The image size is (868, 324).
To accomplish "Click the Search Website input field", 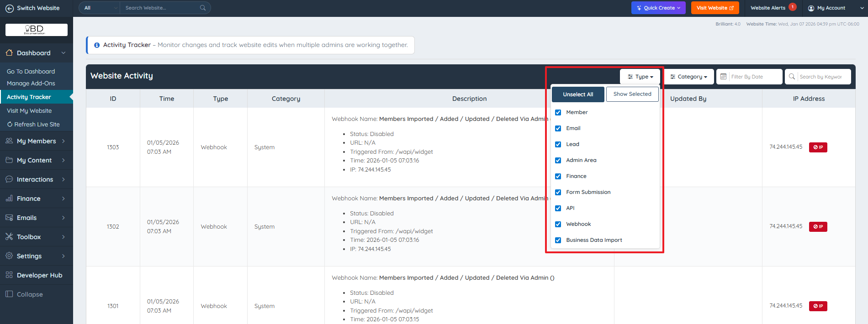I will pyautogui.click(x=160, y=8).
